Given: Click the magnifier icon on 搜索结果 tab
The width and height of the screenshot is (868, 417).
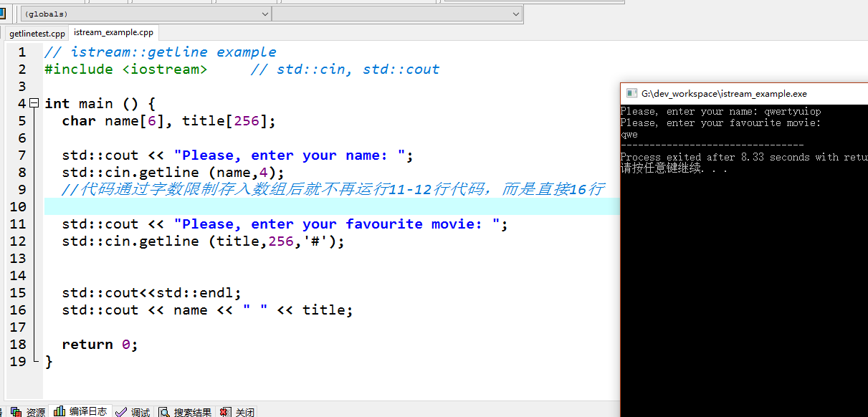Looking at the screenshot, I should [x=165, y=412].
